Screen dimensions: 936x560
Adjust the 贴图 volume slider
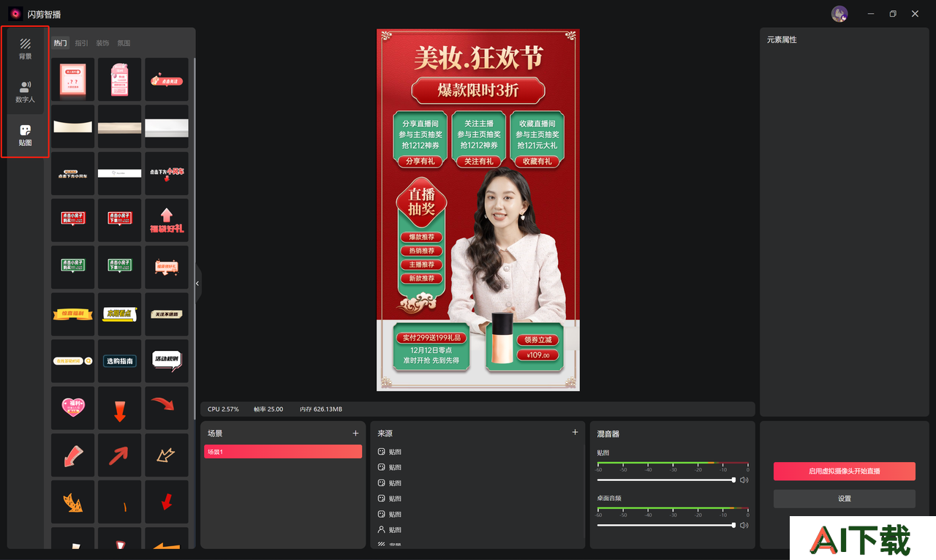click(x=665, y=480)
